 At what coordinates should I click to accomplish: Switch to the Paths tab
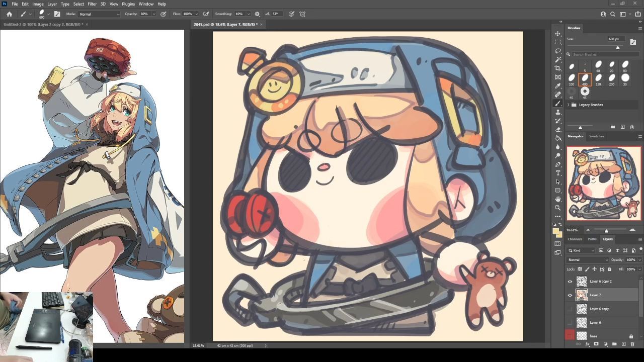592,239
